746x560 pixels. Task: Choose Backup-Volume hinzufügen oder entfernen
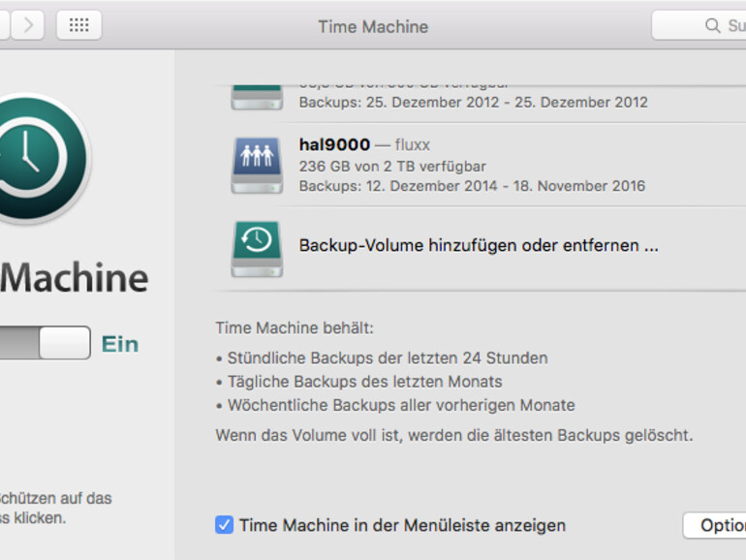pyautogui.click(x=479, y=245)
